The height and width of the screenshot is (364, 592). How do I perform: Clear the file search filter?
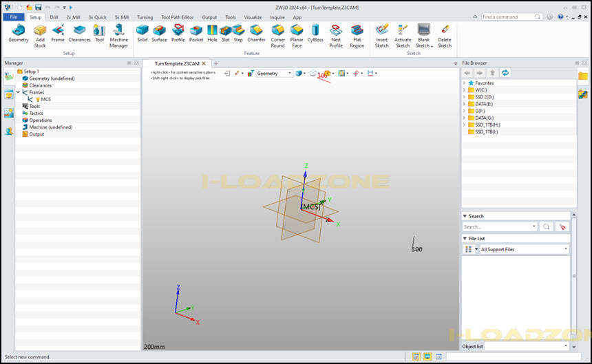tap(562, 226)
